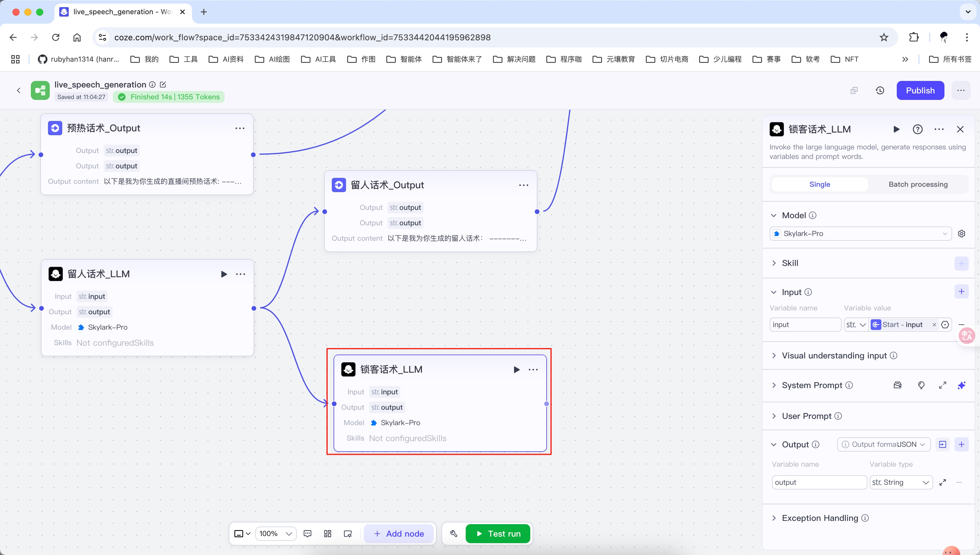Expand the User Prompt section
This screenshot has height=555, width=980.
pyautogui.click(x=806, y=416)
